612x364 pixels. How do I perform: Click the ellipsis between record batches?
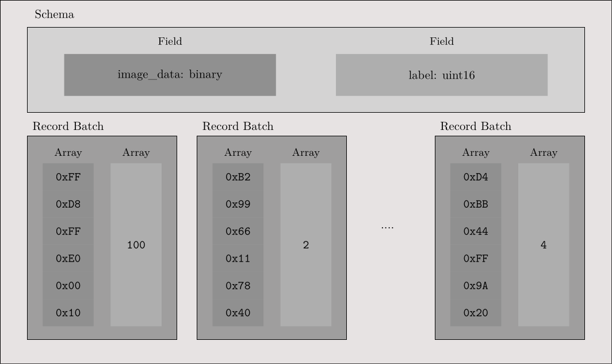387,227
